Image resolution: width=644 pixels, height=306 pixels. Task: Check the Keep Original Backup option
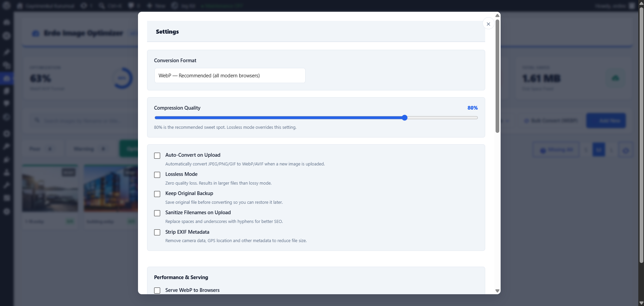click(x=157, y=194)
